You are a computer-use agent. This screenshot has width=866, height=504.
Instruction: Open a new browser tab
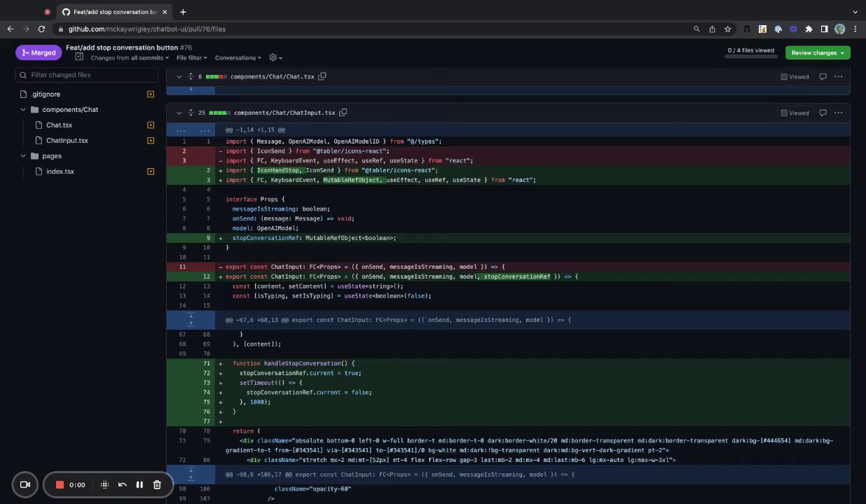point(183,12)
